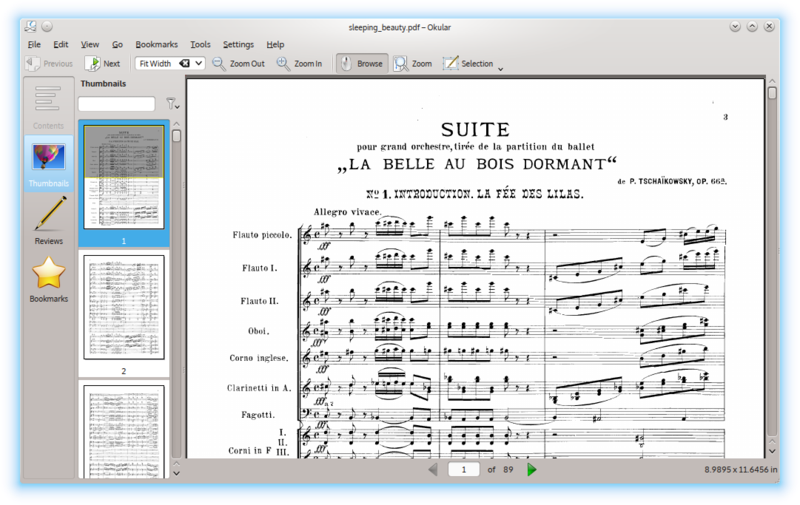Zoom Out of the document
800x505 pixels.
click(x=239, y=64)
